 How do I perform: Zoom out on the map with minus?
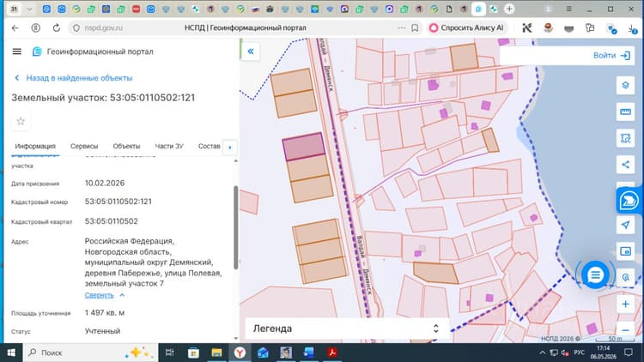point(625,330)
